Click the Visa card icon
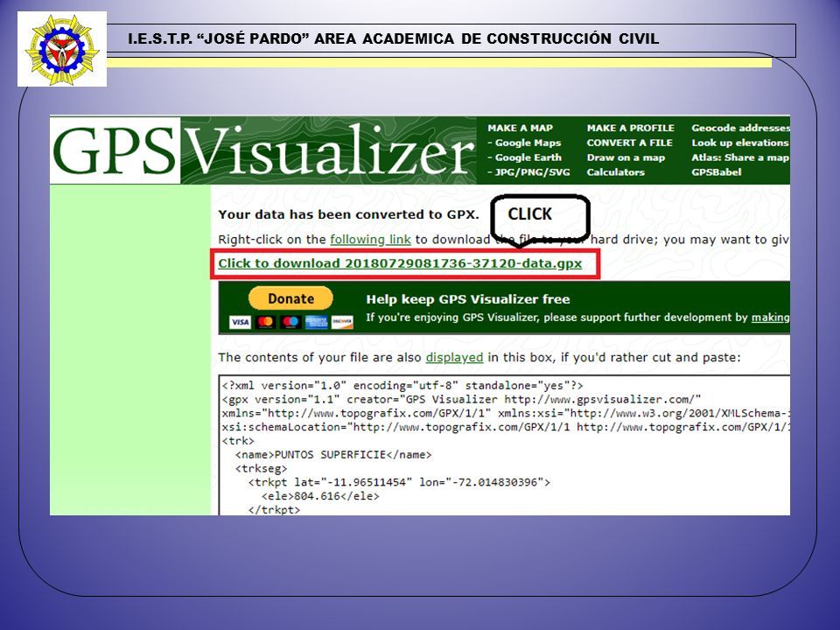This screenshot has width=840, height=630. click(240, 322)
